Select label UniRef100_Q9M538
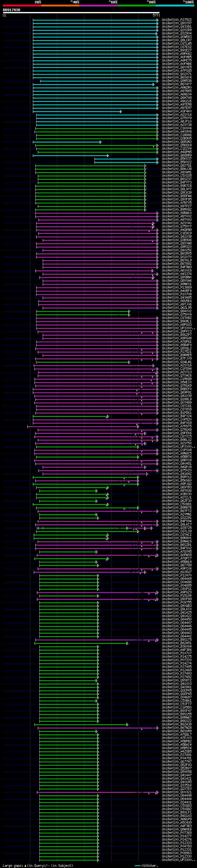 (177, 81)
